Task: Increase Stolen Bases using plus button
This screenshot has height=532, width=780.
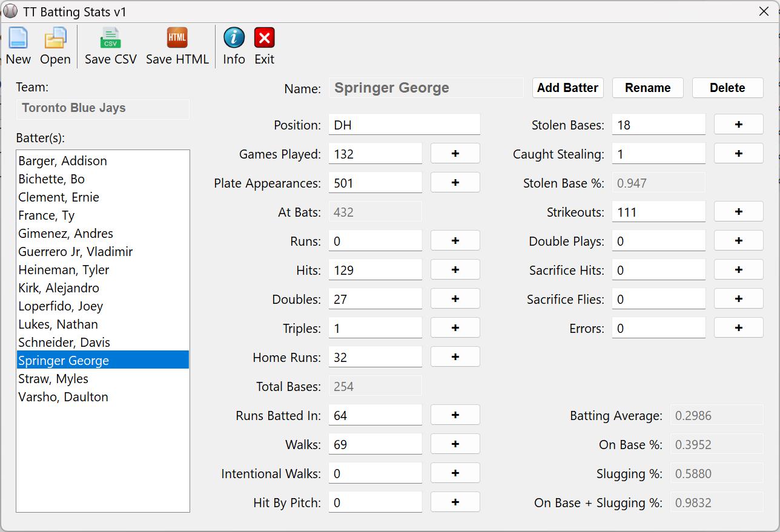Action: coord(738,124)
